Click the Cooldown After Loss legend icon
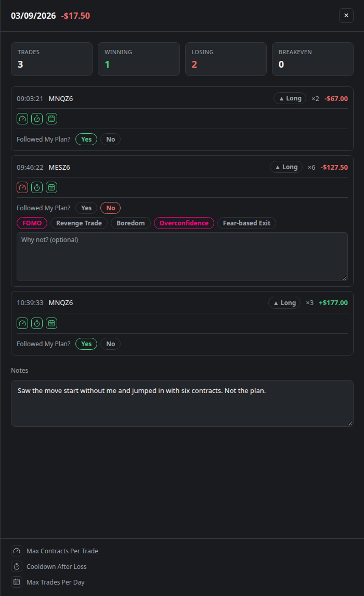 pos(17,566)
